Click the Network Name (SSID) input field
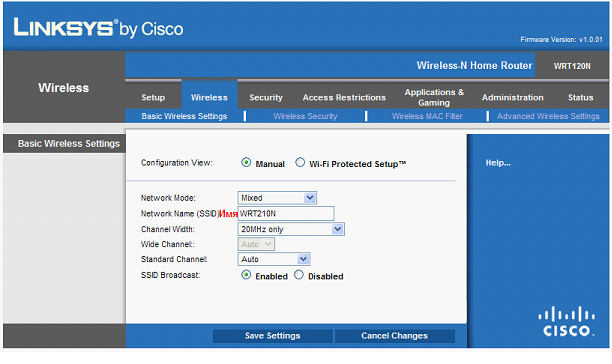The image size is (612, 364). point(286,213)
